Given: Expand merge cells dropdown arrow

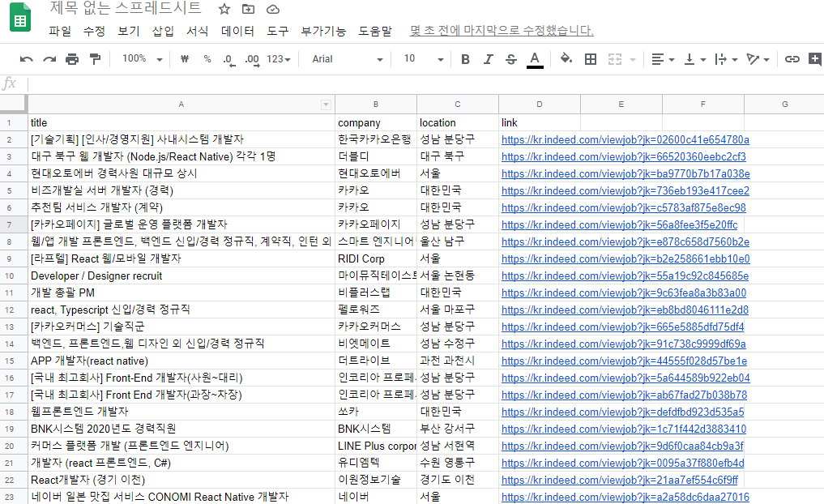Looking at the screenshot, I should click(x=633, y=60).
